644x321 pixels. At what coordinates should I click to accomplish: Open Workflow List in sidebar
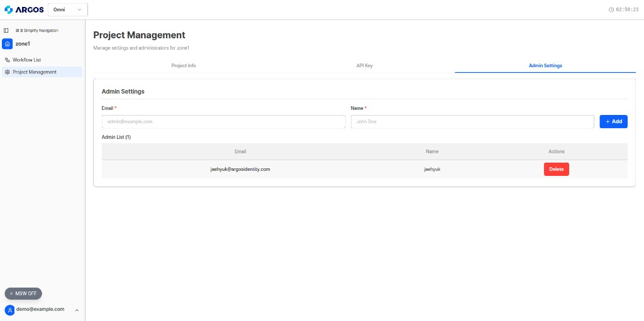[x=42, y=60]
